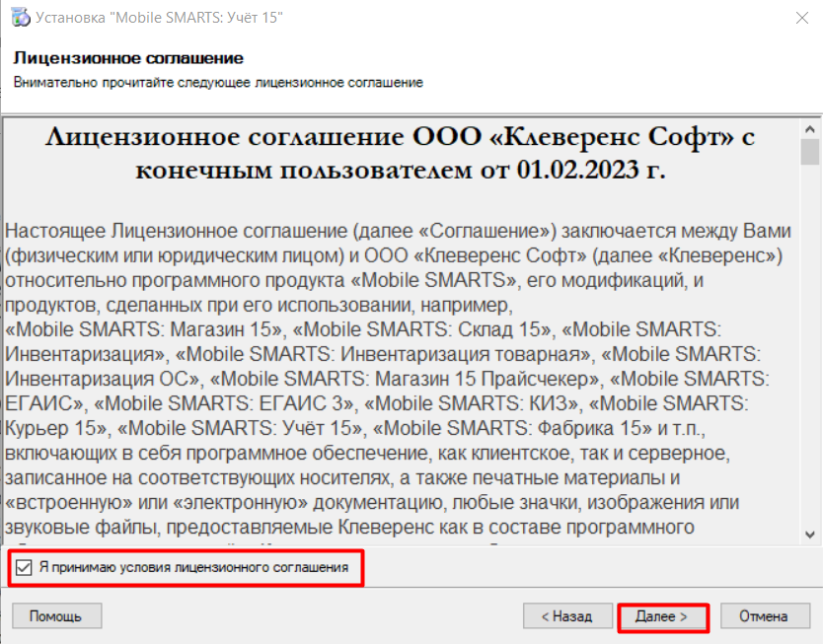Go back with the "< Назад" button
This screenshot has width=823, height=644.
point(566,616)
